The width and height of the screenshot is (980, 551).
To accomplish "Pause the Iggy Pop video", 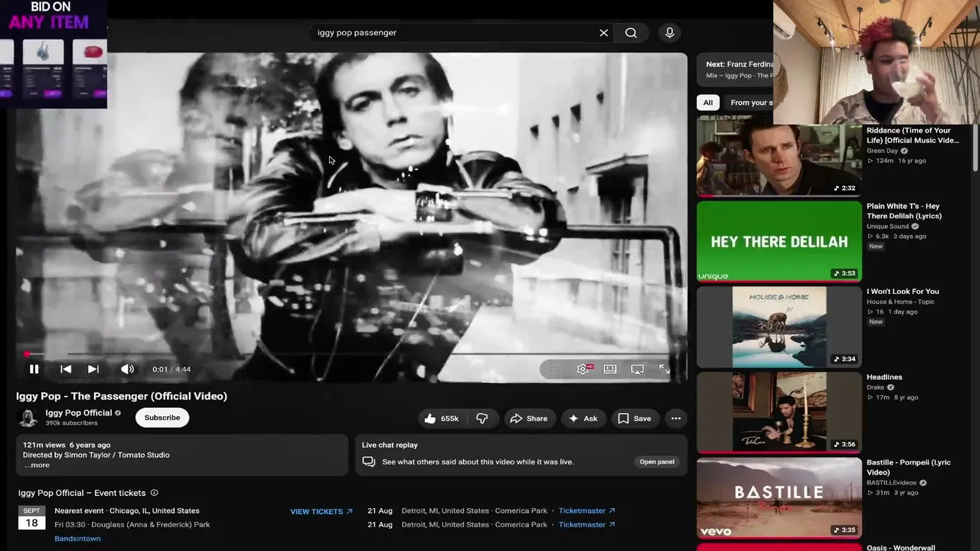I will [x=34, y=369].
